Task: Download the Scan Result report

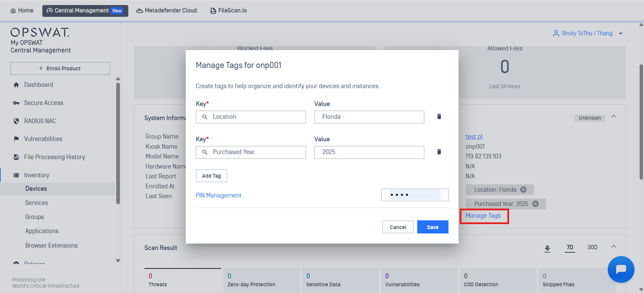Action: coord(547,249)
